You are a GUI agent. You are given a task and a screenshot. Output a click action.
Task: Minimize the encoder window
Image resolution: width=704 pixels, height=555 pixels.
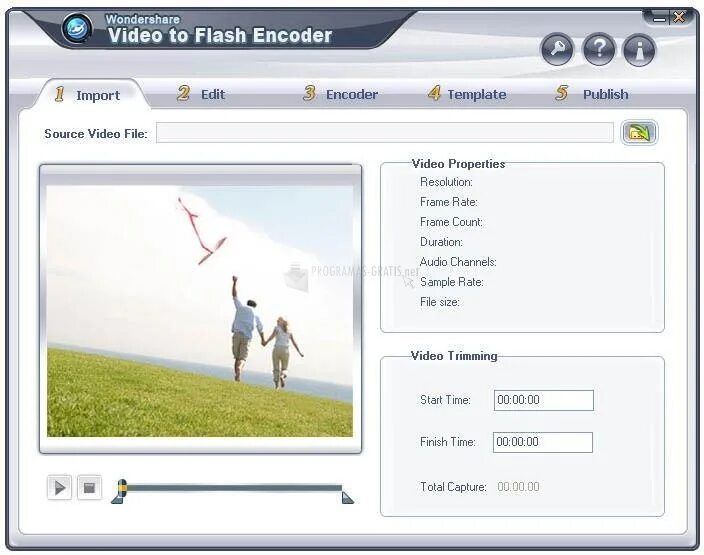click(659, 18)
